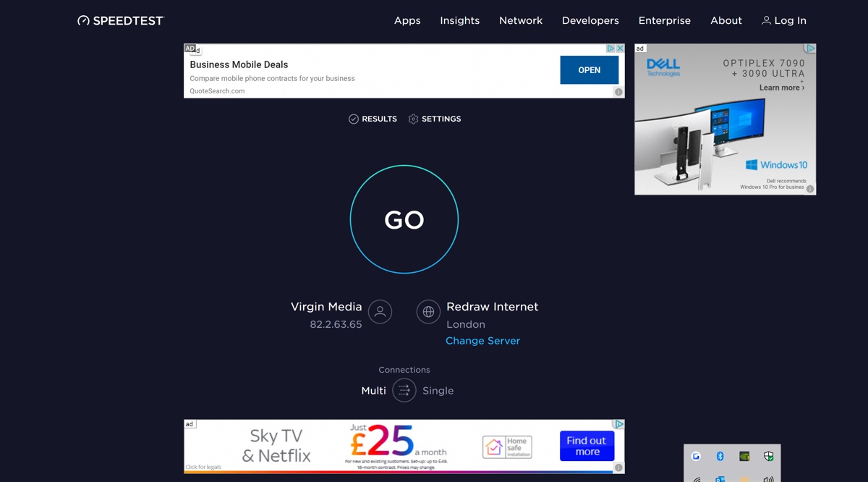Click the IP address 82.2.63.65

(336, 324)
